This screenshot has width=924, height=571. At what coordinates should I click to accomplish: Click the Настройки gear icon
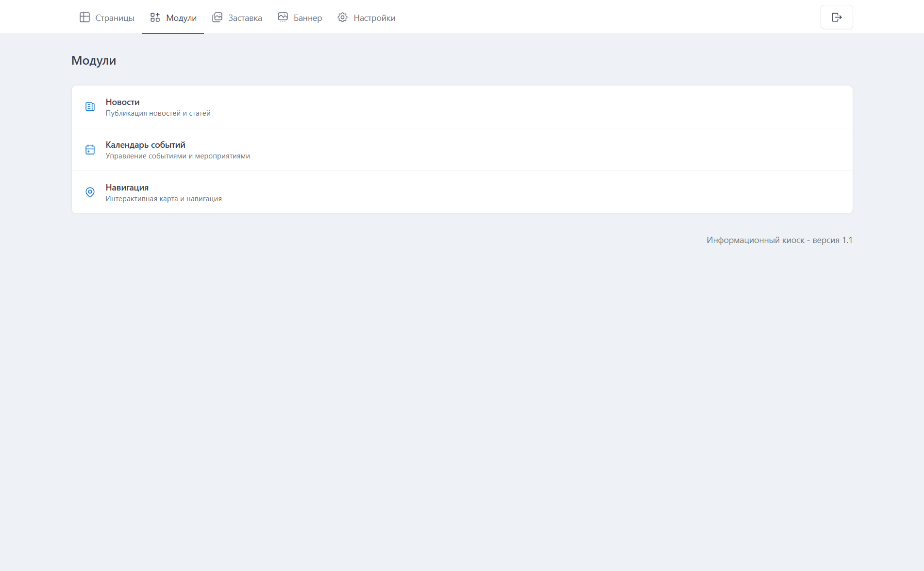342,17
